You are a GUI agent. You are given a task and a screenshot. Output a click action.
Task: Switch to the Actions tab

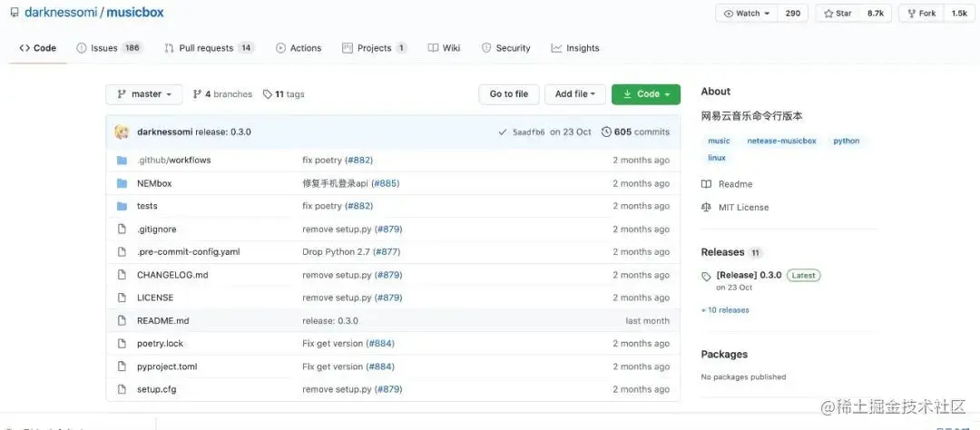point(299,48)
